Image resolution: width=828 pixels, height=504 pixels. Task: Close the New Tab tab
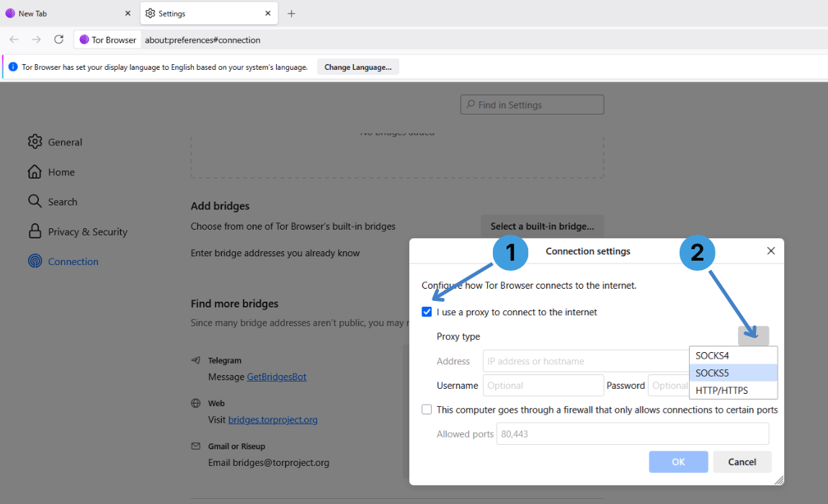tap(128, 13)
